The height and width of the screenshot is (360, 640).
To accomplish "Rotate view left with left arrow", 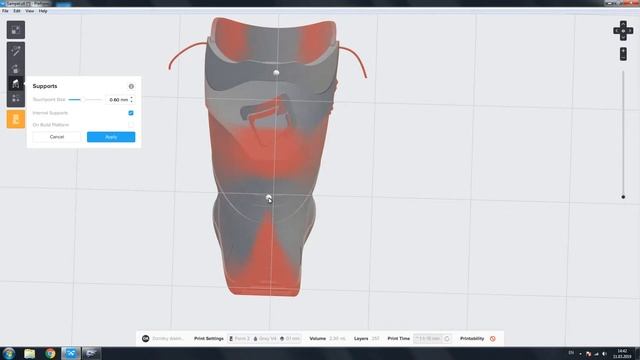I will pos(616,31).
